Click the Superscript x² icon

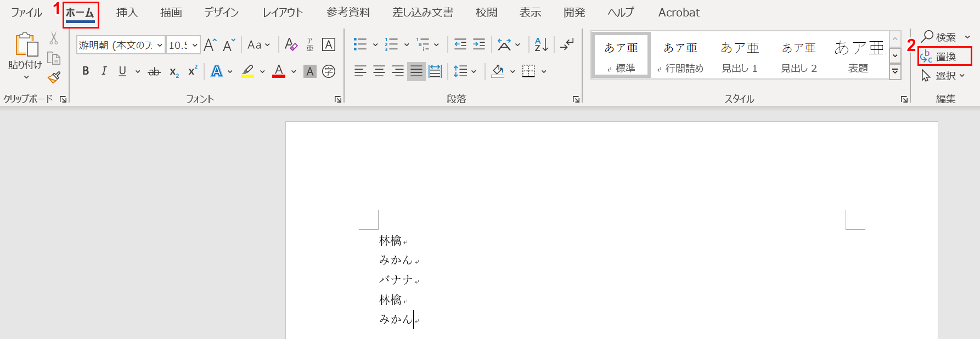click(x=193, y=71)
